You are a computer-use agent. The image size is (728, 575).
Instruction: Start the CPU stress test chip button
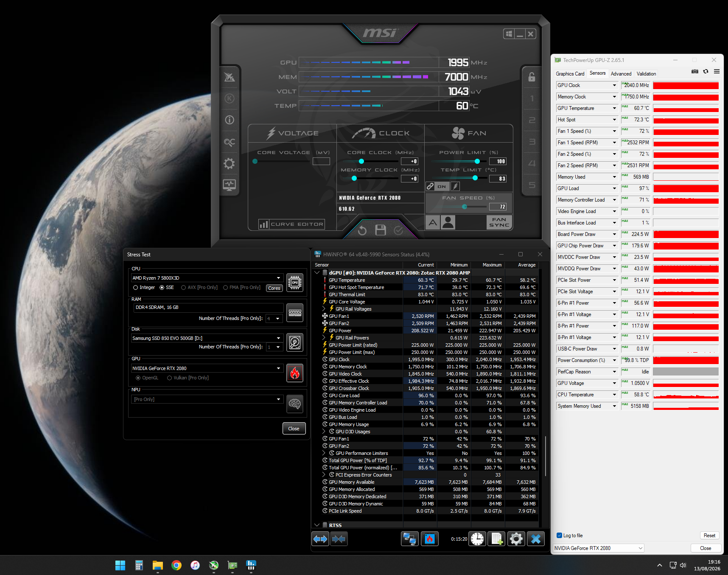(295, 283)
